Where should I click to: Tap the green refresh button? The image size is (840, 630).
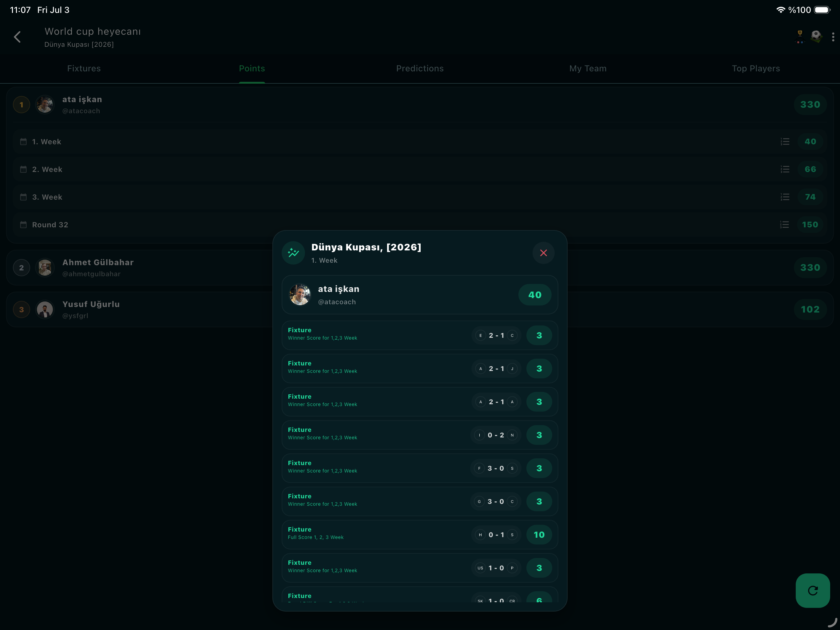[x=813, y=591]
